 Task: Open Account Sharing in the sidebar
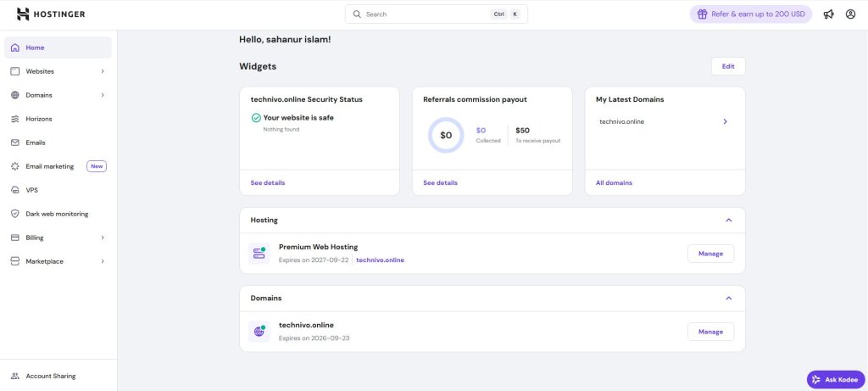click(50, 376)
